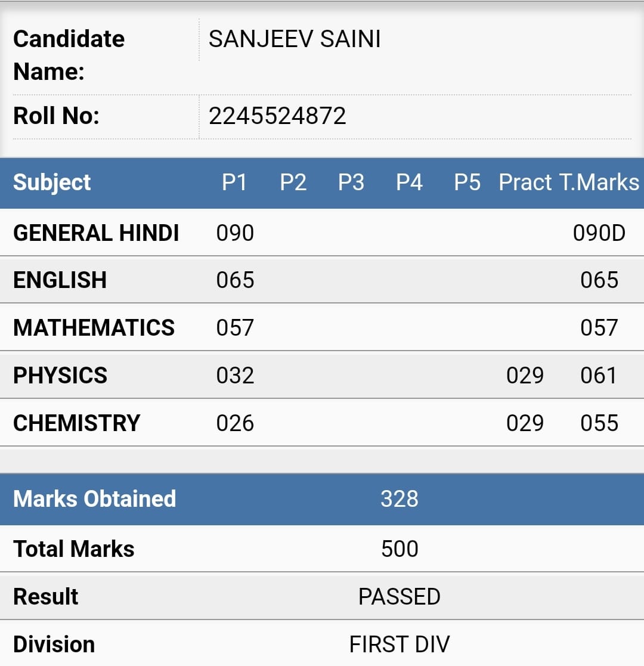Select the Pract column header
Viewport: 644px width, 666px height.
point(525,182)
